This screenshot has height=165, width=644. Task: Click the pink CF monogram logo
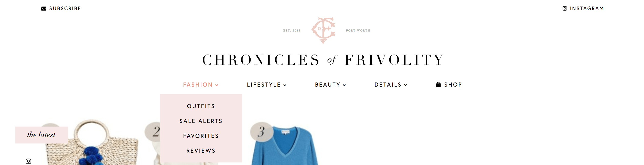pos(323,30)
